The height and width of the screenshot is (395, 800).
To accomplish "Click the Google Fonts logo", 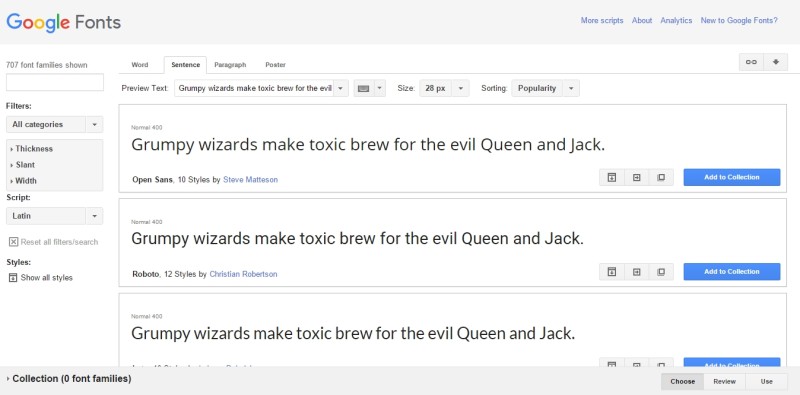I will 63,23.
